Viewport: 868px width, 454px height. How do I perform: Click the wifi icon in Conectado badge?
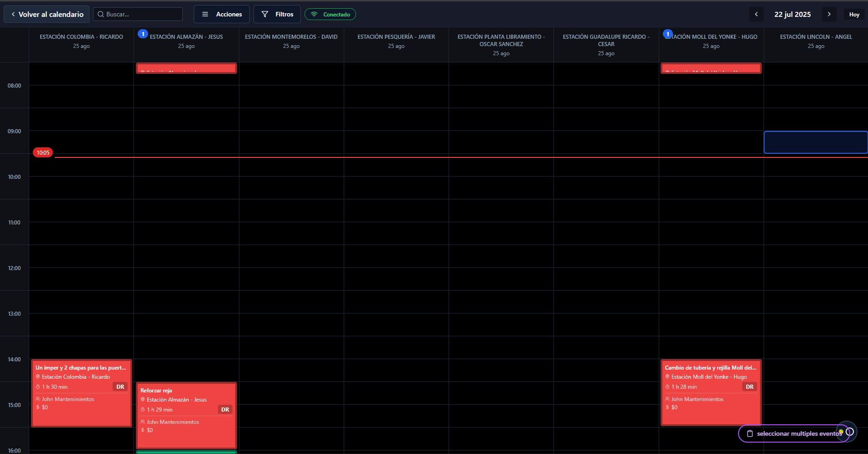[x=314, y=14]
